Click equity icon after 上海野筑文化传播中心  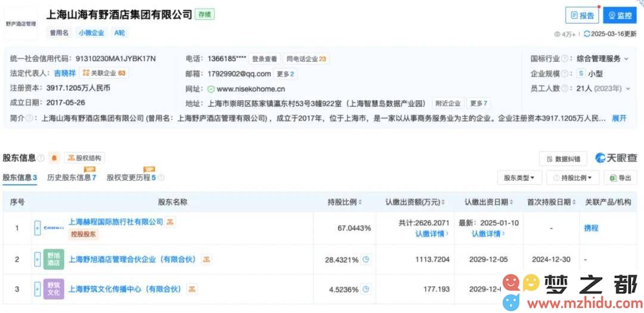191,289
